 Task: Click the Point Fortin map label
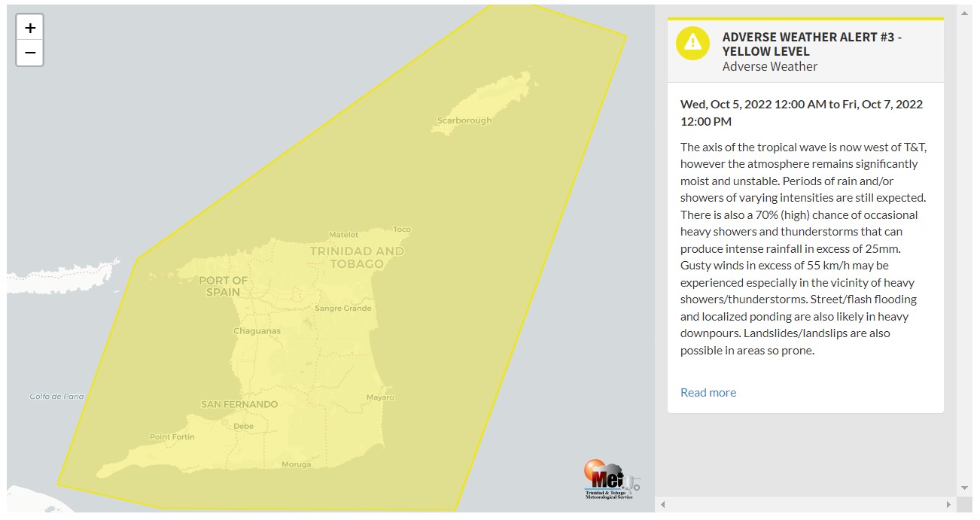click(x=172, y=437)
